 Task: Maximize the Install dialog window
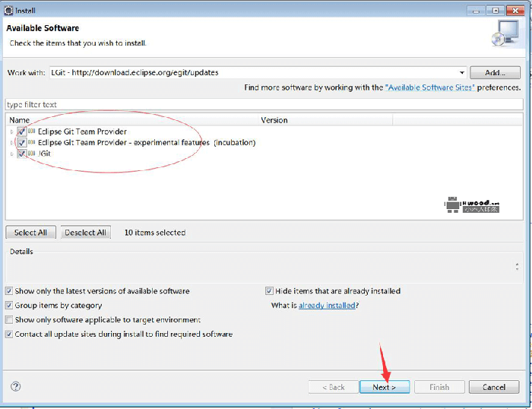(x=496, y=11)
